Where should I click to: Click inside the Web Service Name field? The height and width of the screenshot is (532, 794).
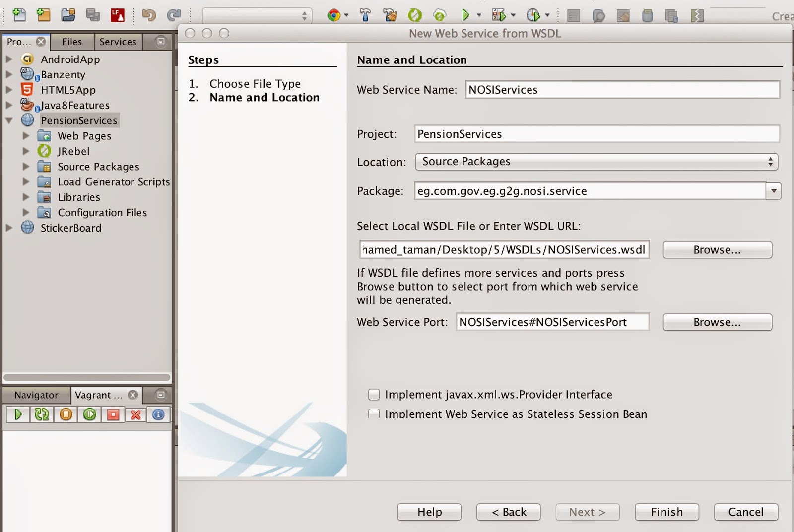coord(620,90)
